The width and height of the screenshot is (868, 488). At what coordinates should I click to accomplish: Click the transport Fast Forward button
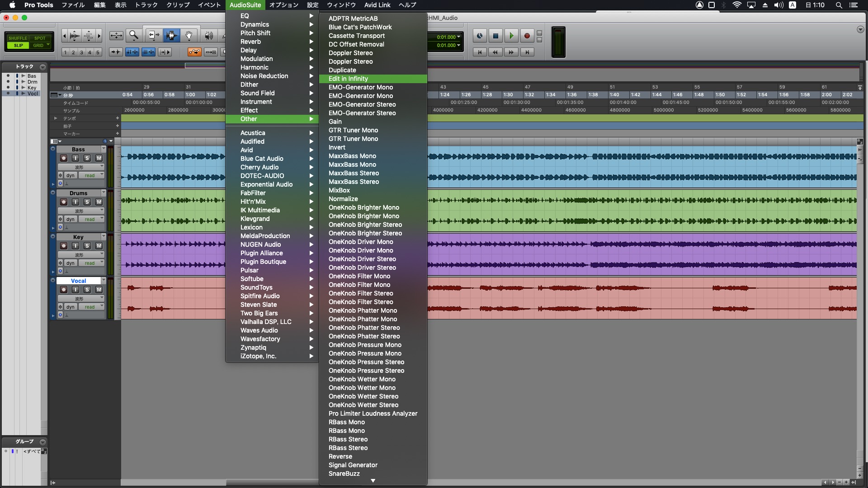coord(511,52)
